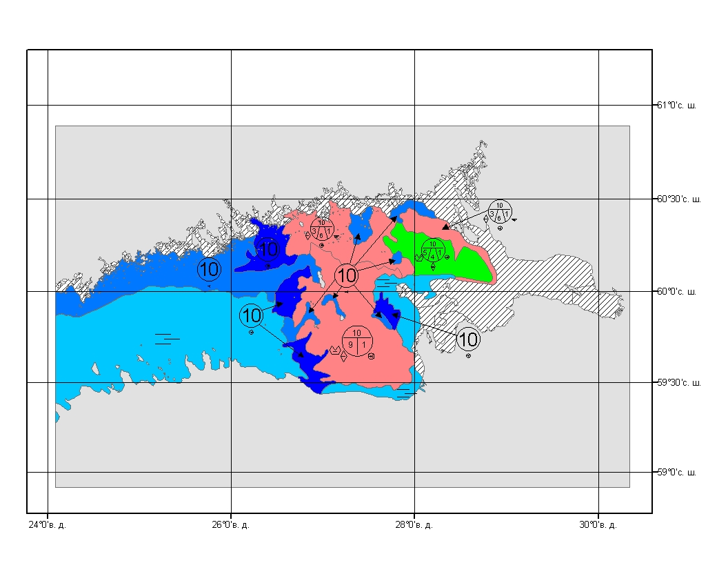The width and height of the screenshot is (728, 563).
Task: Select the 10/5/4/1 egg symbol in the green zone
Action: pyautogui.click(x=433, y=250)
